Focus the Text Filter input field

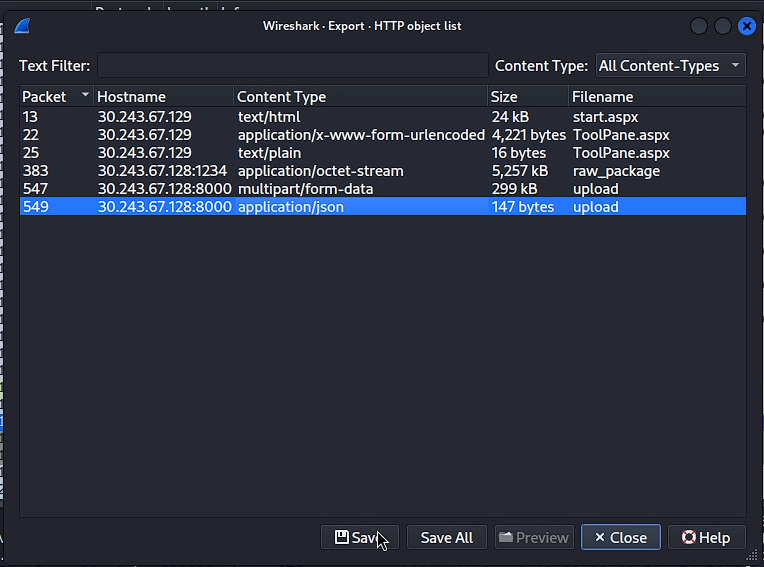point(293,65)
